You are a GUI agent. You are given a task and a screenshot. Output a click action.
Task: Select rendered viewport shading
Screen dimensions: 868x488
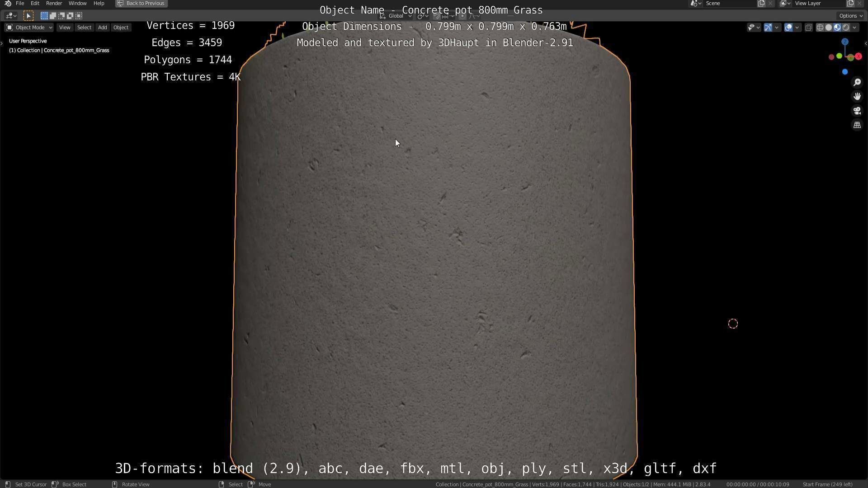[x=846, y=28]
